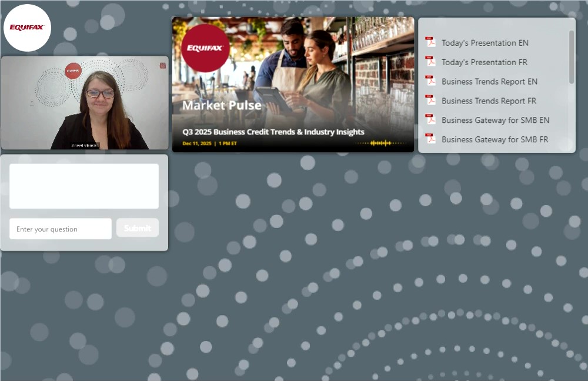The width and height of the screenshot is (588, 382).
Task: Select the Business Gateway for SMB FR link
Action: pos(495,140)
